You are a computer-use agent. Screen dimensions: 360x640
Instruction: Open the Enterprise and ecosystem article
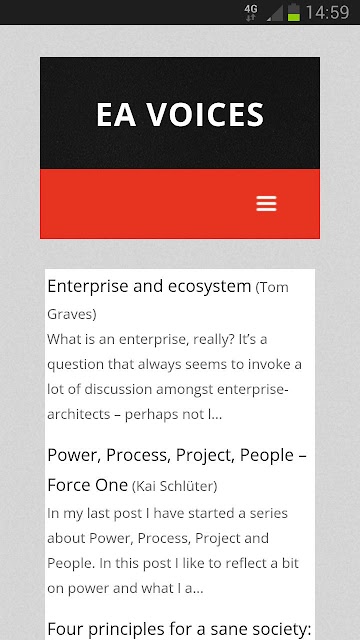[x=149, y=287]
